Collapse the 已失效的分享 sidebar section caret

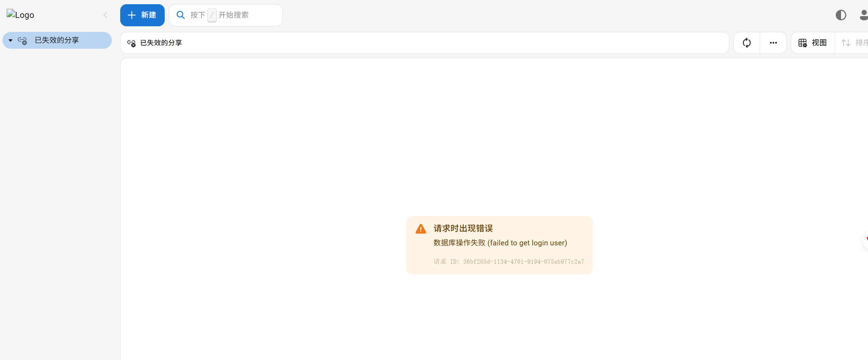(x=10, y=40)
